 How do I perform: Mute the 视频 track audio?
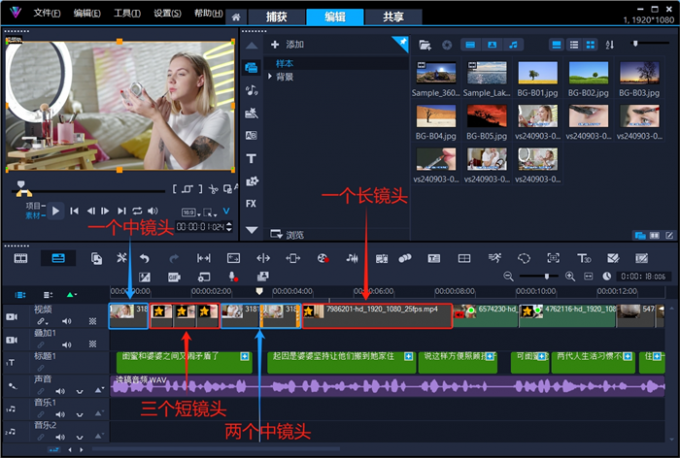(x=66, y=321)
